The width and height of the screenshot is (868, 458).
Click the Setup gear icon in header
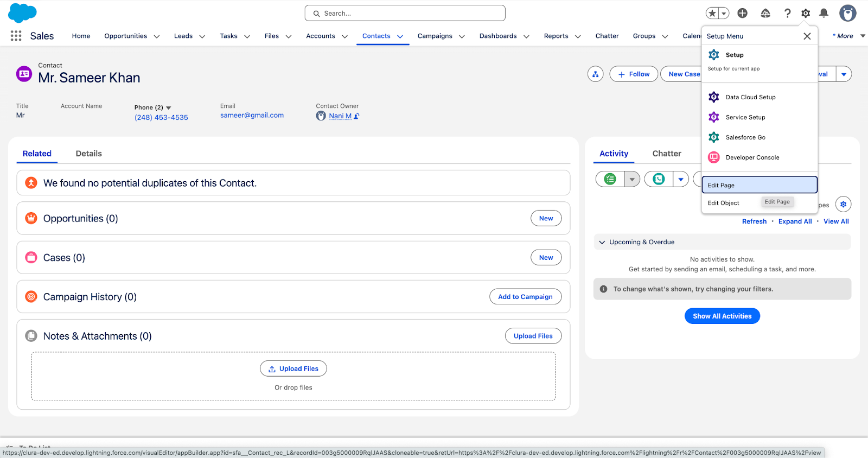coord(806,13)
